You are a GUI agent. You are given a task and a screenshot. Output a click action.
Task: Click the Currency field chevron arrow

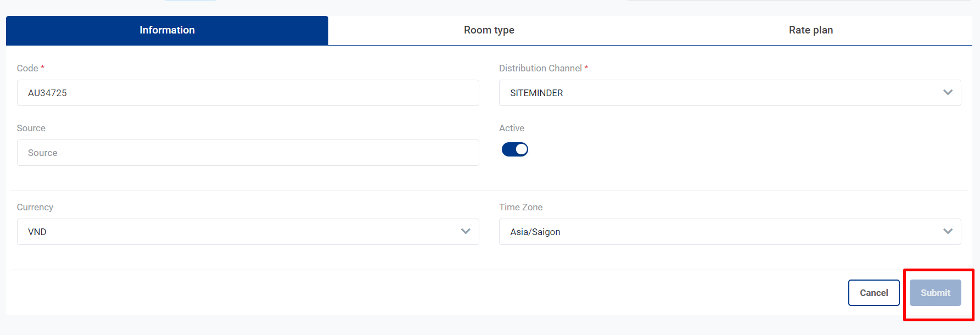pos(466,231)
